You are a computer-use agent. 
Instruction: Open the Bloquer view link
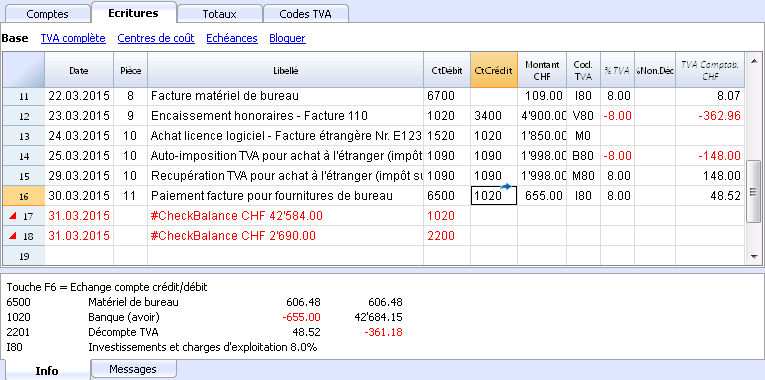[x=287, y=38]
